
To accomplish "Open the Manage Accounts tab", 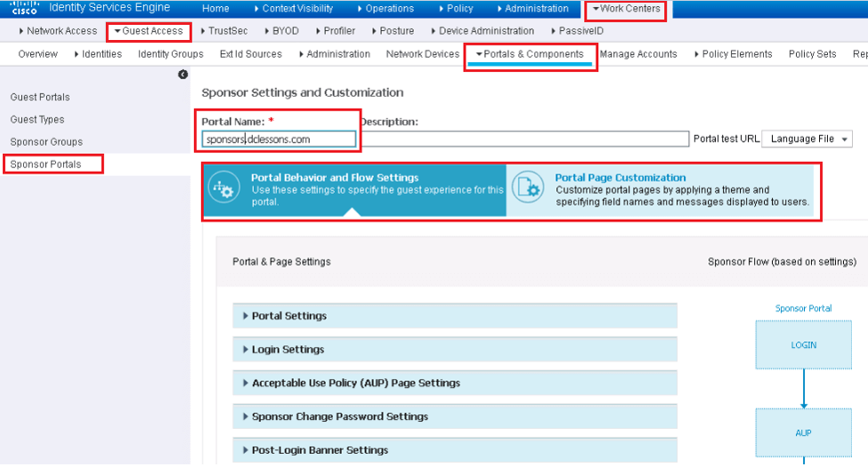I will pyautogui.click(x=638, y=54).
